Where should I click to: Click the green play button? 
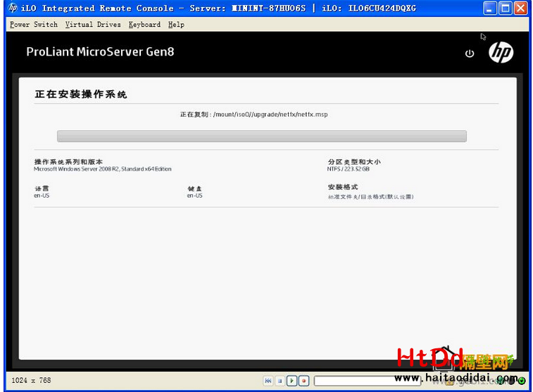pos(291,381)
